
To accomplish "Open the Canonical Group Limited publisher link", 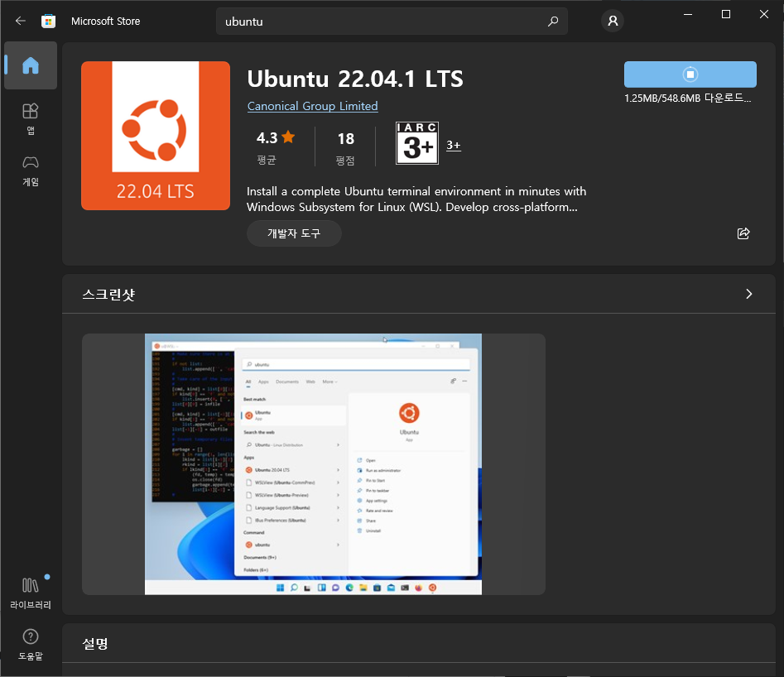I will click(x=312, y=106).
